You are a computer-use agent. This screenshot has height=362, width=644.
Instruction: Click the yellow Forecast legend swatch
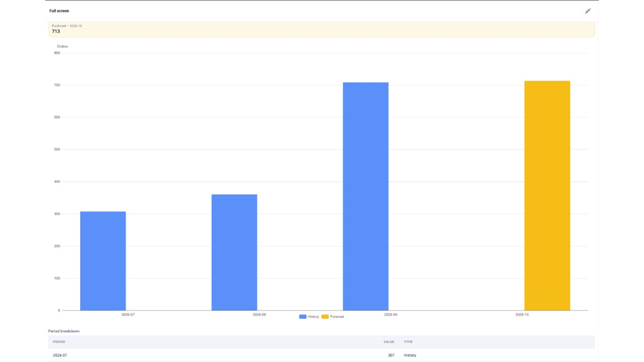[325, 317]
